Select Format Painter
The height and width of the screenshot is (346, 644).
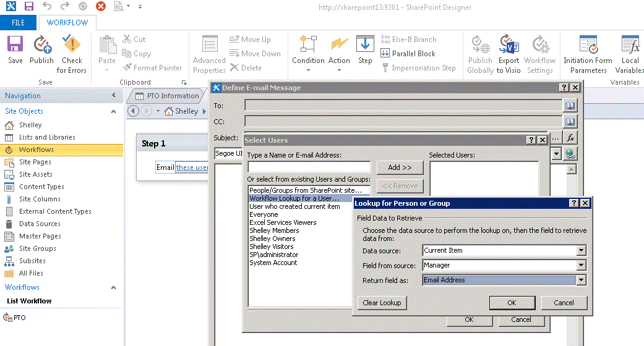[x=152, y=68]
